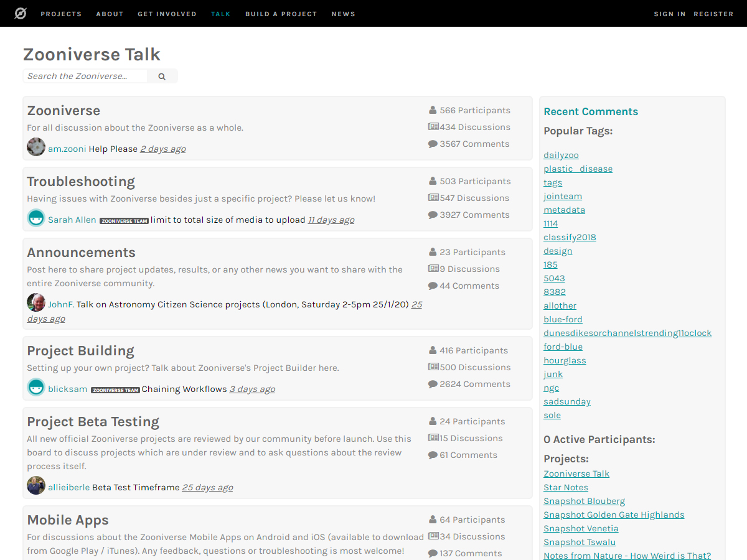Go to Build a Project page
Screen dimensions: 747x560
click(x=281, y=14)
